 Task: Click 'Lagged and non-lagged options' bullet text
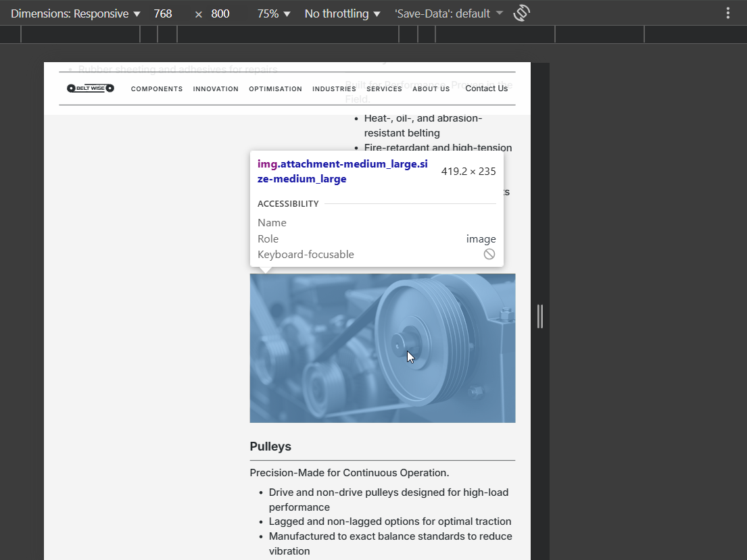(389, 521)
